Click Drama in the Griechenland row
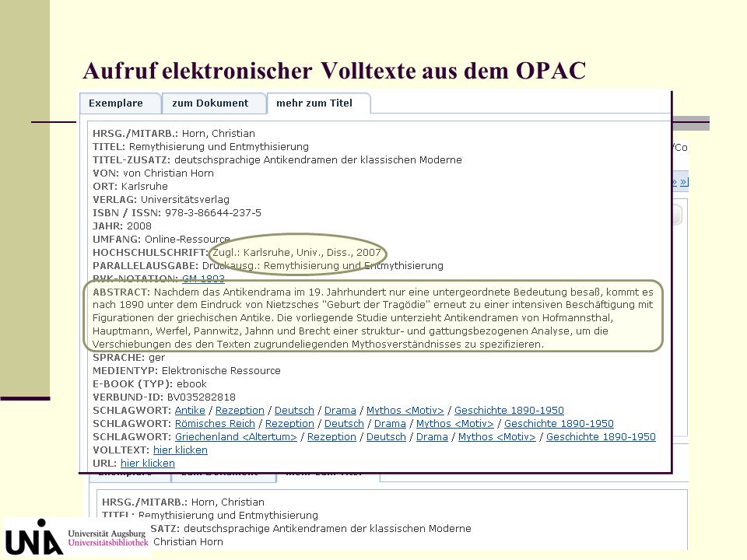 click(432, 437)
